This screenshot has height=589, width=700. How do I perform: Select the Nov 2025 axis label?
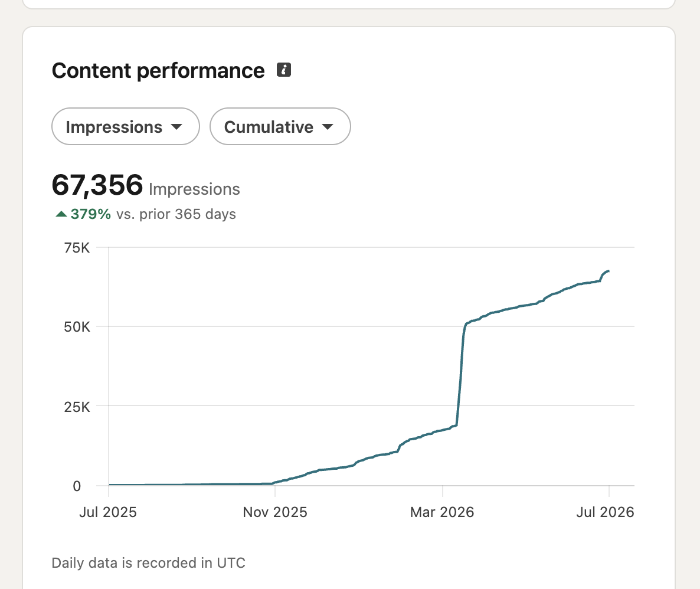coord(275,512)
